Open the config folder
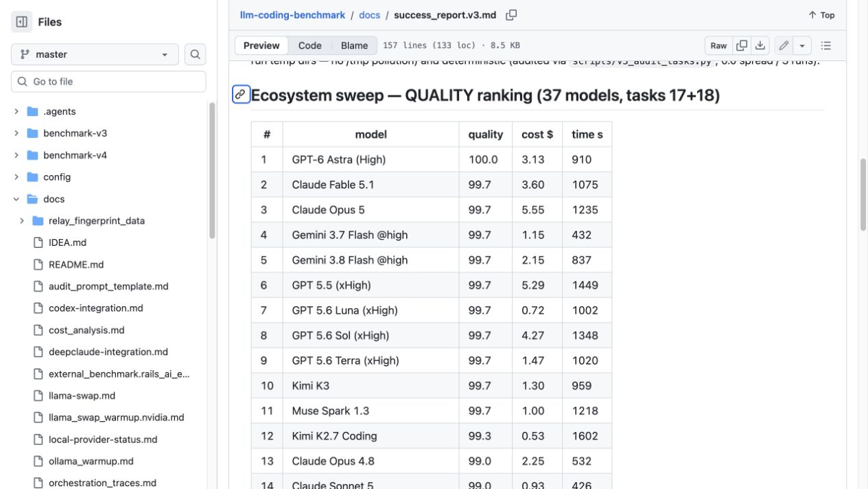Screen dimensions: 868x489 click(57, 177)
